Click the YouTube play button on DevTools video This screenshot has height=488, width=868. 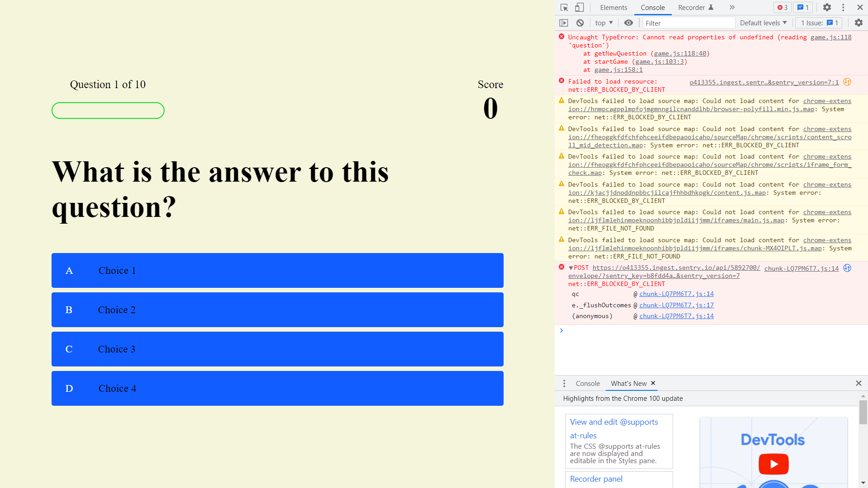tap(774, 464)
